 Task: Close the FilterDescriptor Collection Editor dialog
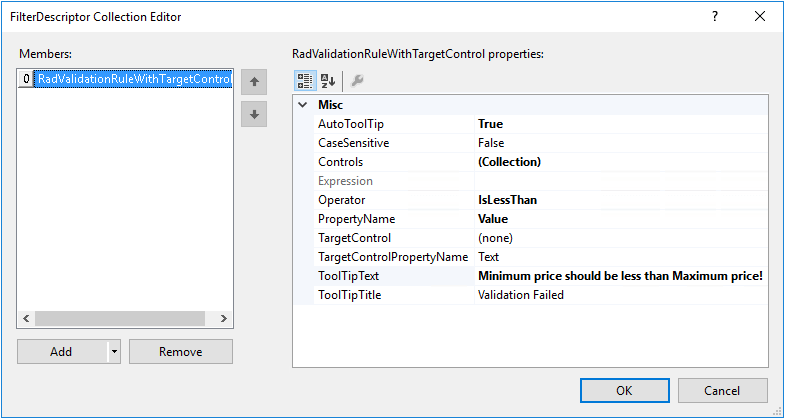(x=759, y=17)
